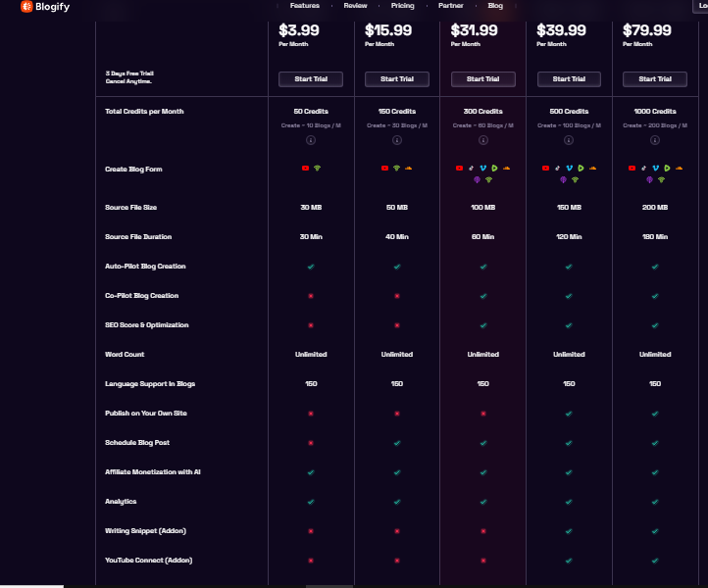Image resolution: width=708 pixels, height=588 pixels.
Task: Click Rumble play icon in $79.99 plan column
Action: coord(667,168)
